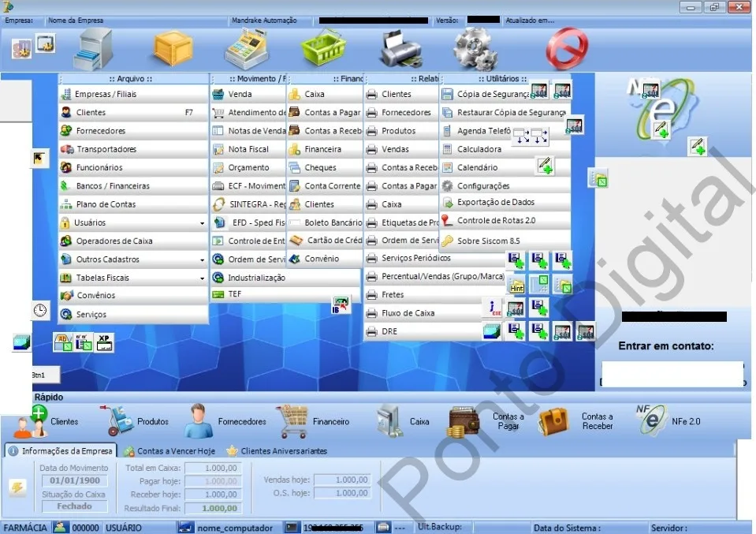Select Boleto Bancário menu entry
Image resolution: width=756 pixels, height=534 pixels.
(325, 222)
